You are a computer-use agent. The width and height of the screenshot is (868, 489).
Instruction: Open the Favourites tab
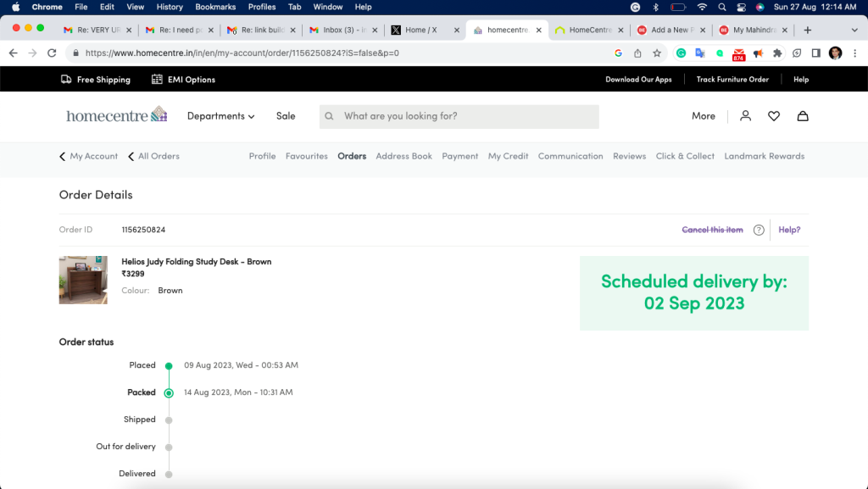(x=307, y=156)
